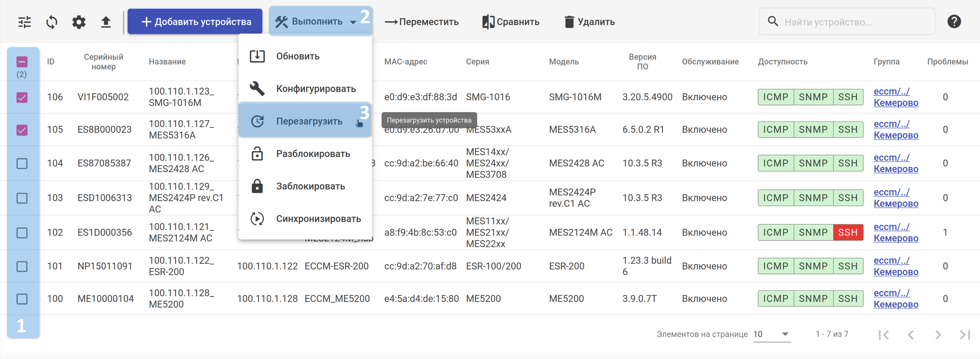The height and width of the screenshot is (359, 980).
Task: Open the table filter settings icon
Action: point(25,22)
